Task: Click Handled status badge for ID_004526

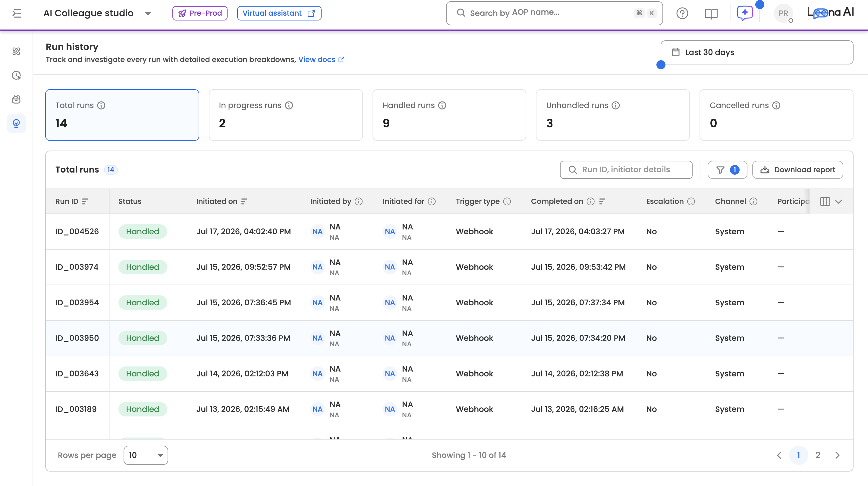Action: [x=143, y=232]
